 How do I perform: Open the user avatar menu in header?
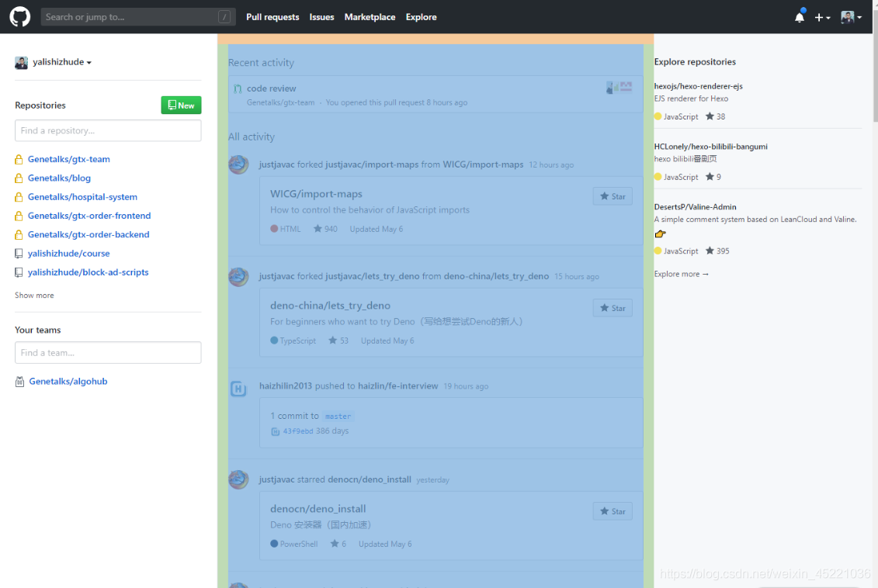click(x=851, y=17)
